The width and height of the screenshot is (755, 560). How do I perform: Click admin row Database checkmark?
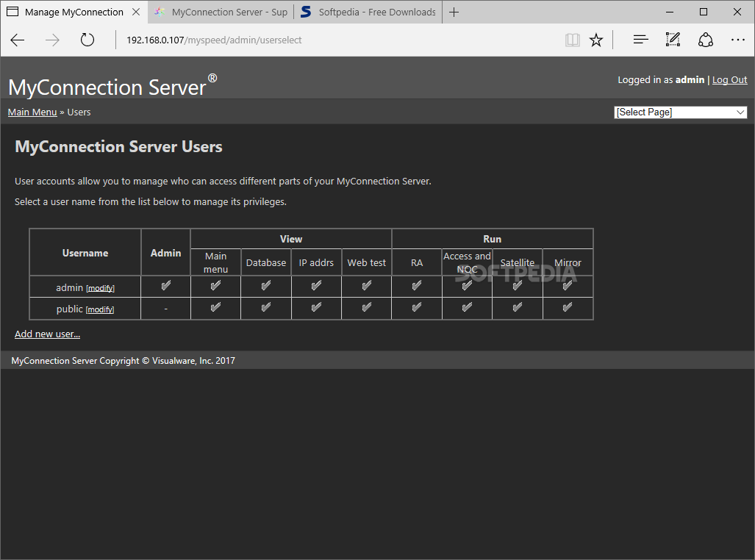[x=266, y=286]
